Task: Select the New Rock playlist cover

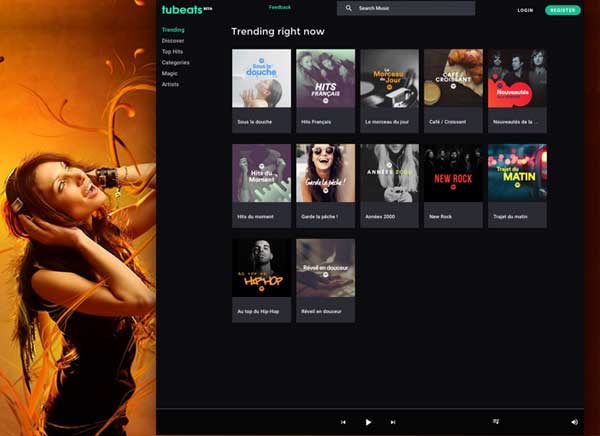Action: point(453,174)
